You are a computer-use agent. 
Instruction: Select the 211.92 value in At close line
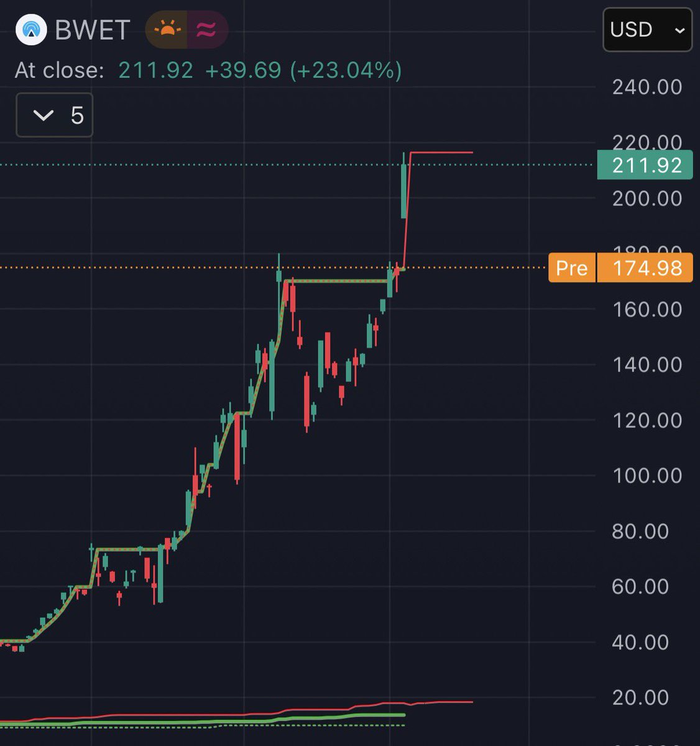(156, 70)
